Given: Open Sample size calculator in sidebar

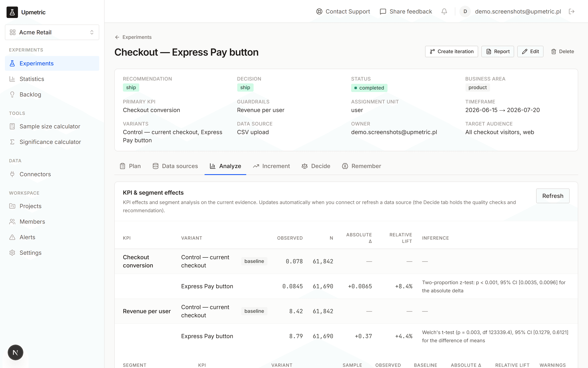Looking at the screenshot, I should 52,126.
